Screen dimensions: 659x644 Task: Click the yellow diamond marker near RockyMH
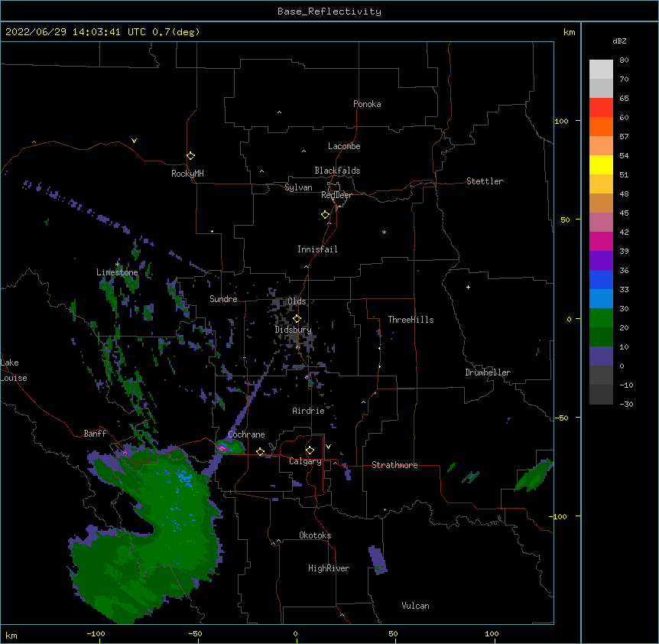190,156
